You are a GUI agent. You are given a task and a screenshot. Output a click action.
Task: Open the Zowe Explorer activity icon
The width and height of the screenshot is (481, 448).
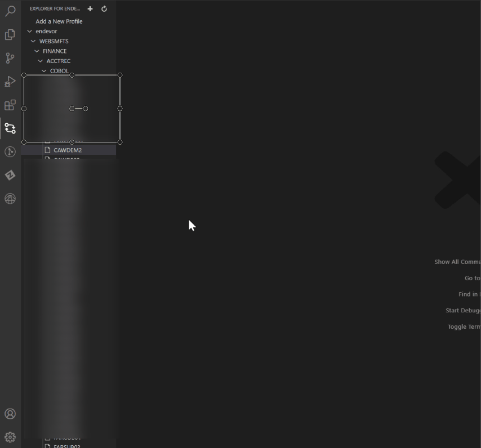[x=10, y=175]
